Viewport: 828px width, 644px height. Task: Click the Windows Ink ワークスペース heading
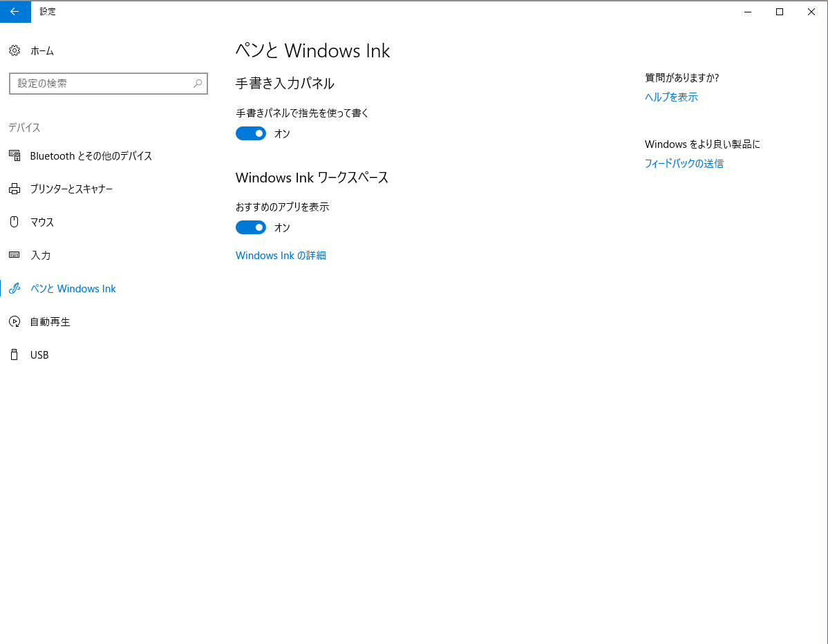[312, 178]
